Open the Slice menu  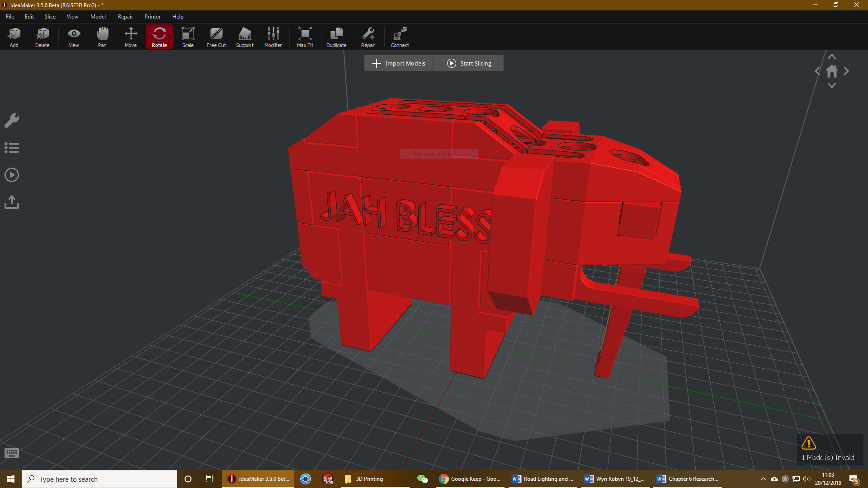(x=50, y=17)
